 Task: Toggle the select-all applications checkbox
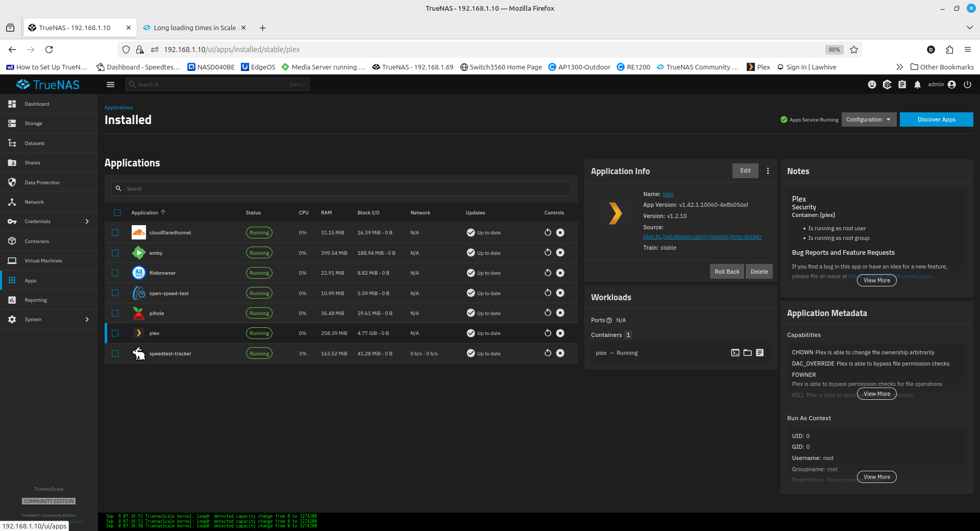point(117,212)
